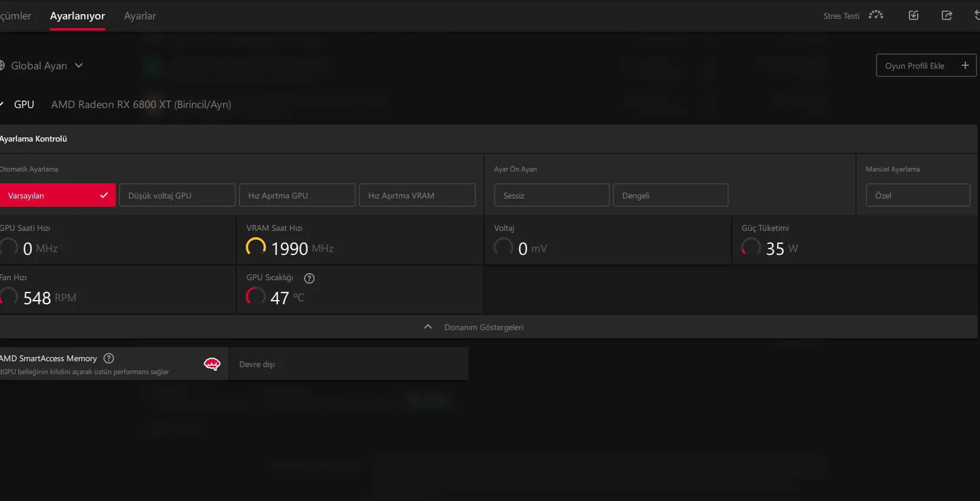
Task: Open help icon beside GPU Sıcaklığı
Action: pos(309,278)
